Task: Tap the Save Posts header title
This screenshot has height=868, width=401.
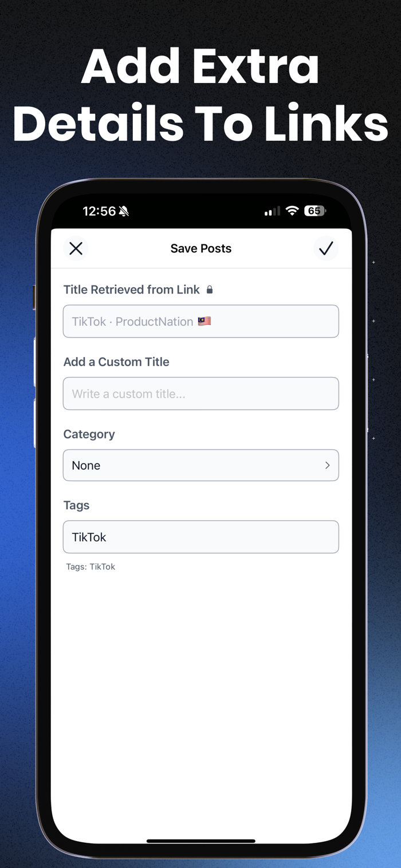Action: (201, 248)
